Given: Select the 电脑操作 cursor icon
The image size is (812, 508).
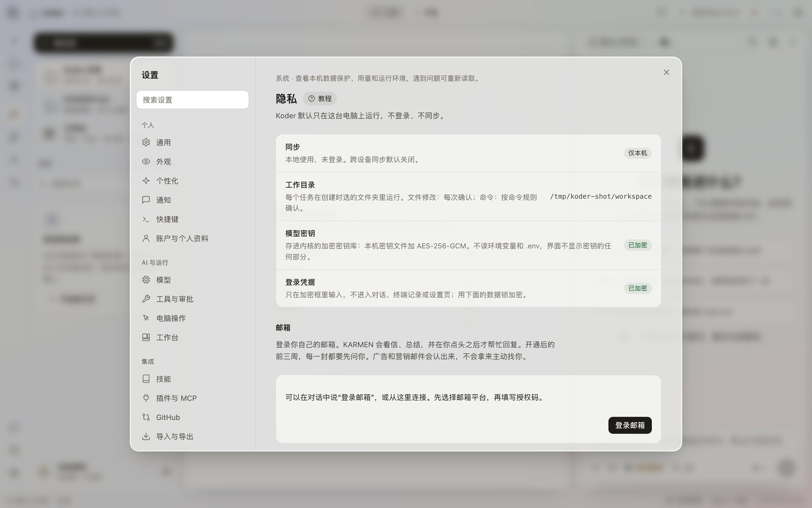Looking at the screenshot, I should point(146,318).
